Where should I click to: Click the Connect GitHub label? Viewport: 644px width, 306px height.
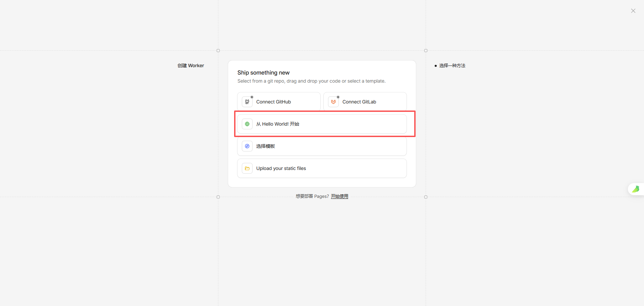(273, 102)
